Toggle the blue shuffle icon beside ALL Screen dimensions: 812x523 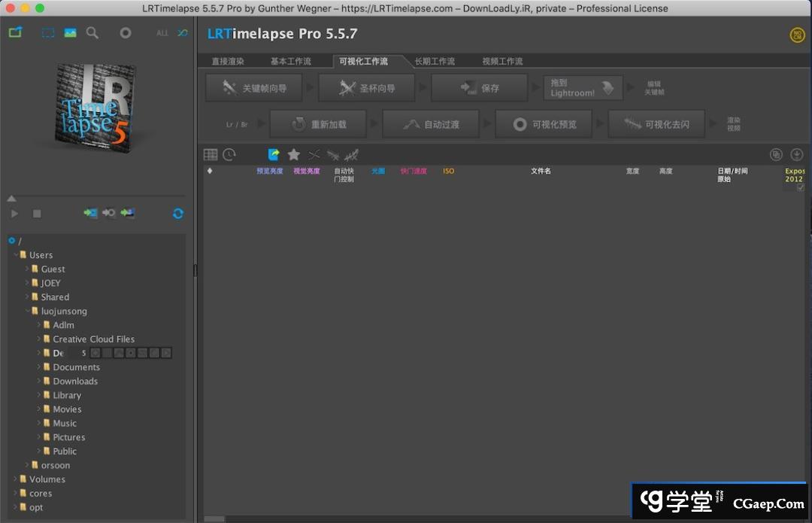point(182,33)
